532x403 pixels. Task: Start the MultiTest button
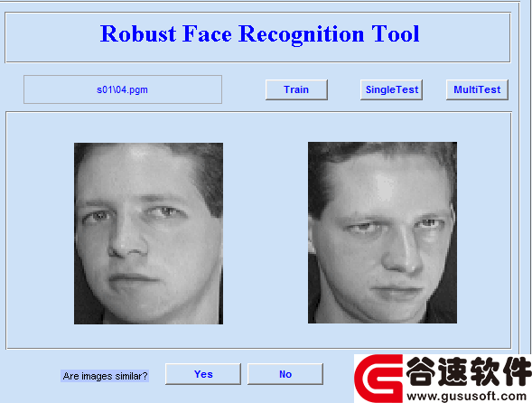pos(477,89)
